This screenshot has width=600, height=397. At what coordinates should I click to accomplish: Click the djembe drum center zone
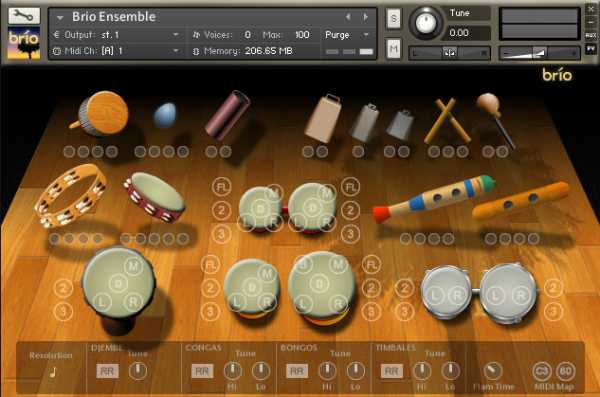point(118,284)
